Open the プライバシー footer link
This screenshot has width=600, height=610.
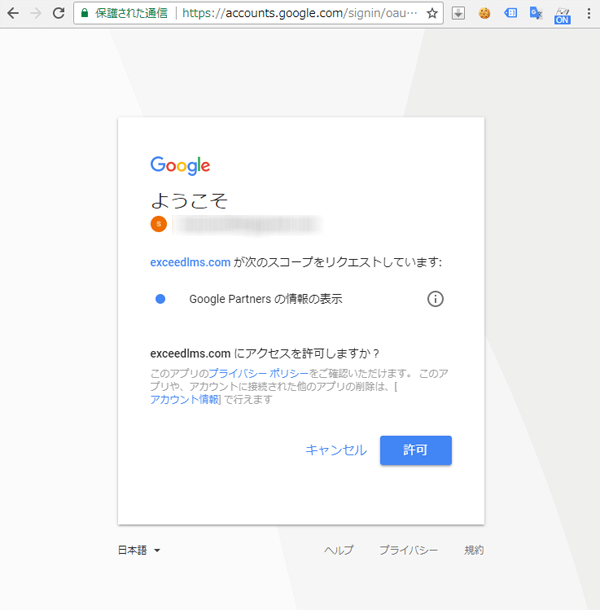(x=409, y=550)
